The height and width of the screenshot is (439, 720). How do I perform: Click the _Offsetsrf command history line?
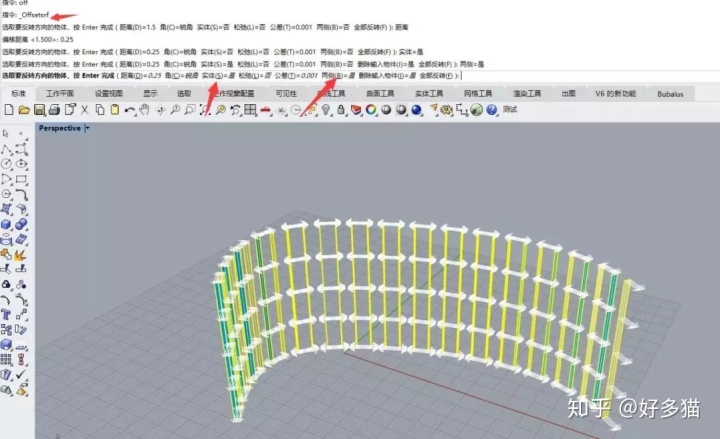(x=26, y=15)
